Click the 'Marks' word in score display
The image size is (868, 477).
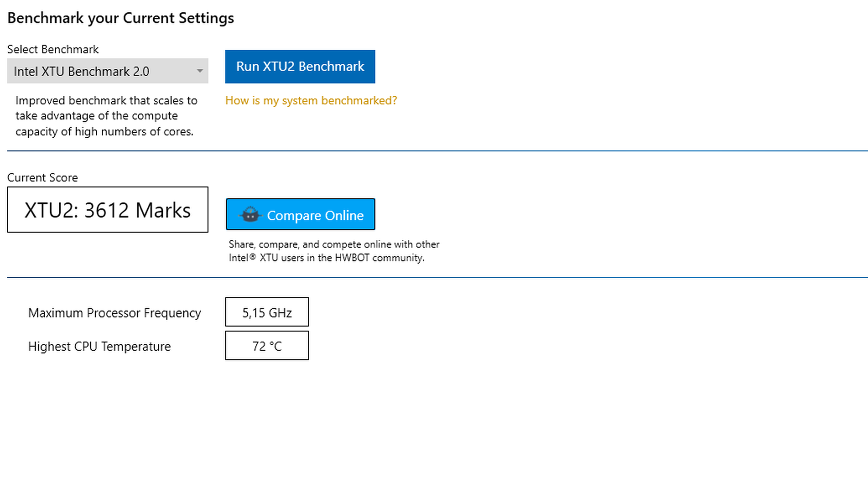point(163,210)
